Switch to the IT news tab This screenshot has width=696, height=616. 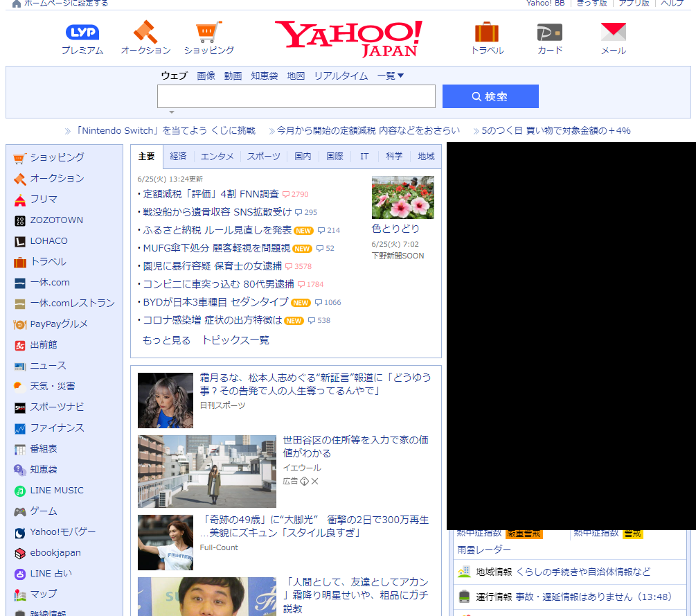click(x=364, y=157)
